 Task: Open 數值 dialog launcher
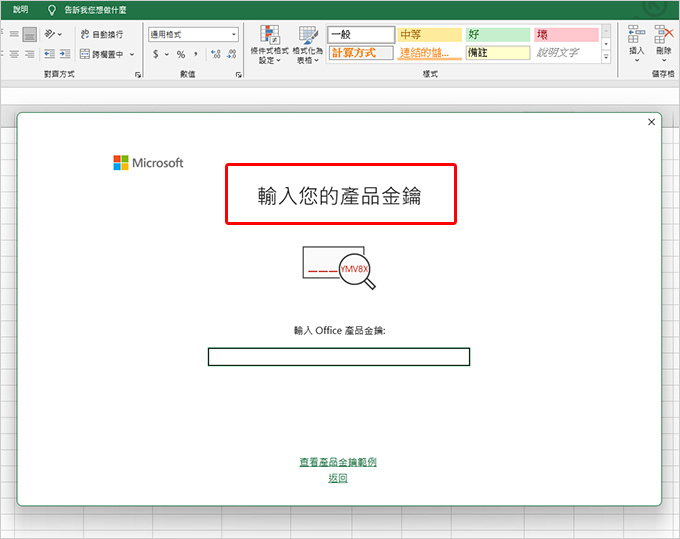tap(239, 75)
